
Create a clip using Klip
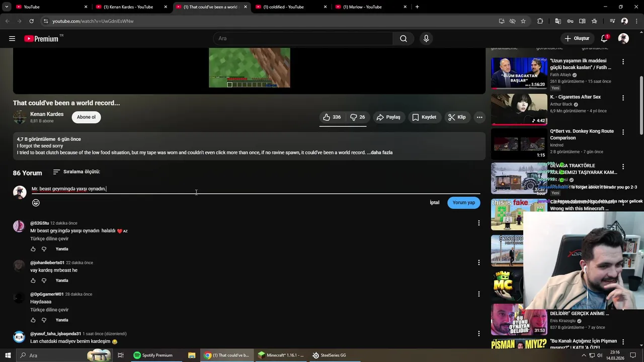click(457, 117)
